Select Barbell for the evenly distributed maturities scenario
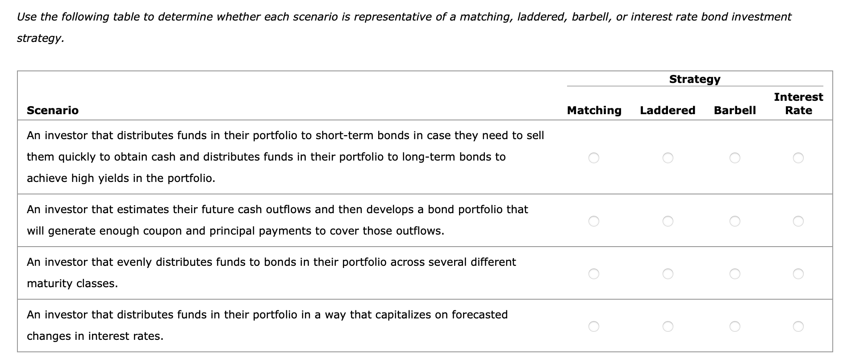868x363 pixels. (735, 274)
